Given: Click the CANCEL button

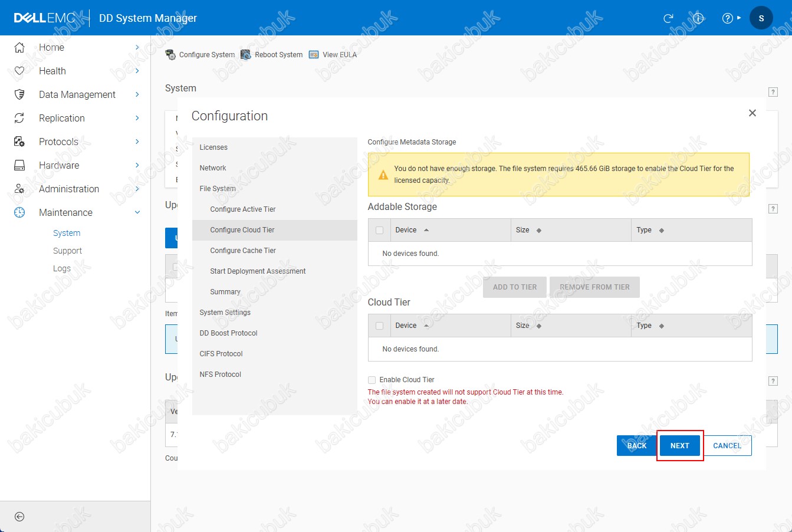Looking at the screenshot, I should [x=727, y=446].
